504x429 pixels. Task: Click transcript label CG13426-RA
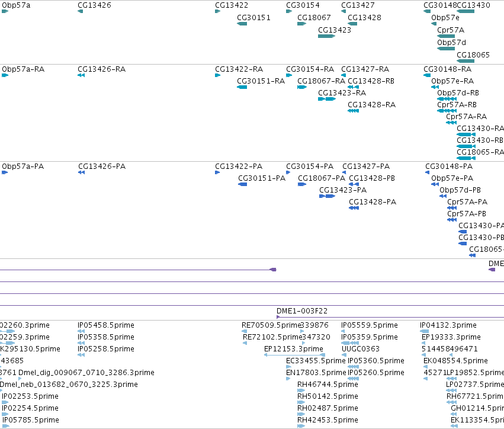[102, 69]
